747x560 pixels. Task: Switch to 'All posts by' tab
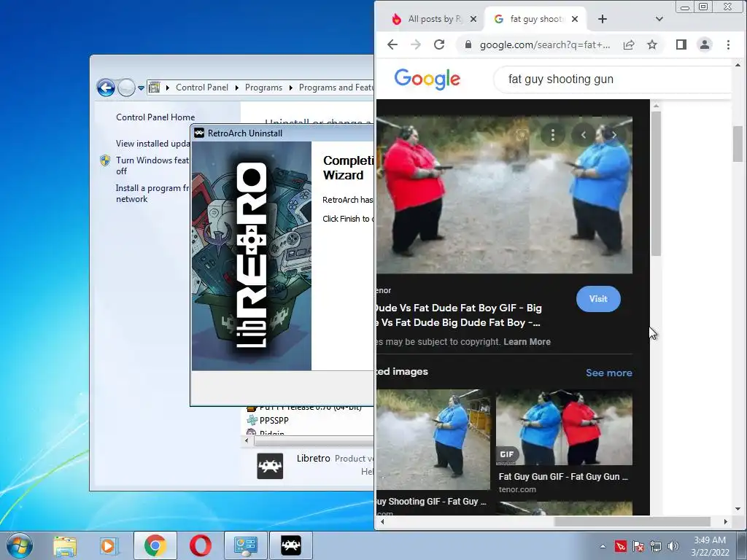pyautogui.click(x=433, y=19)
